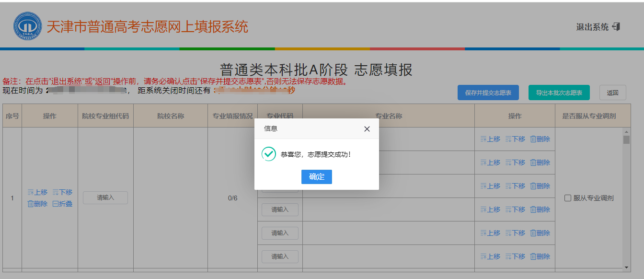Move the fifth major row down (下移)
644x279 pixels.
click(515, 233)
